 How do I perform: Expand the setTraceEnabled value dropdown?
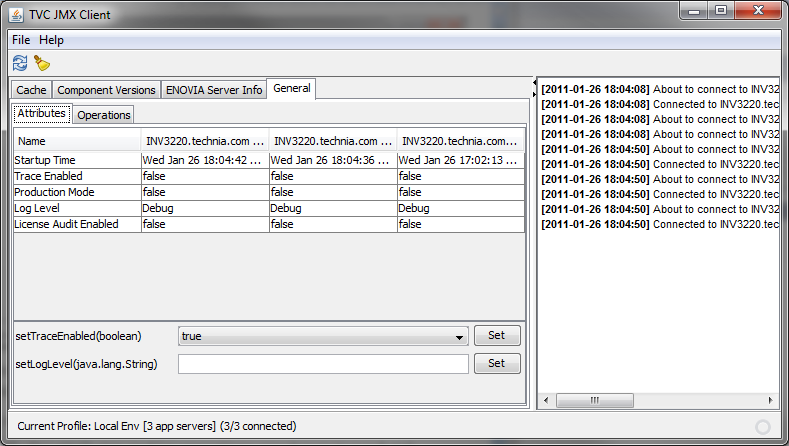459,337
